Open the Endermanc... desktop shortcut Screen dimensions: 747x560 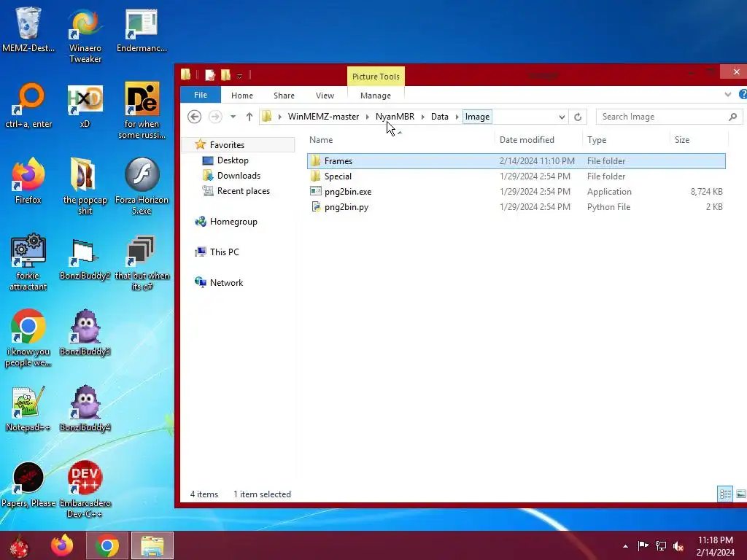coord(142,29)
